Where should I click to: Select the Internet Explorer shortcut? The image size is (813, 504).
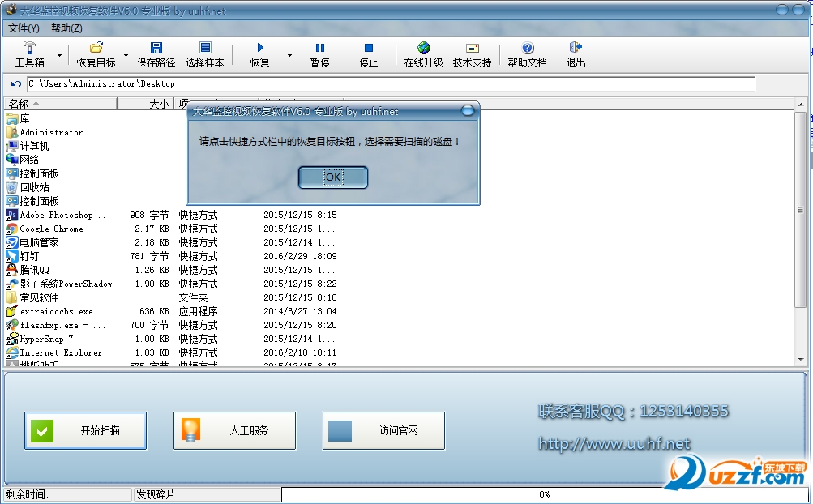[x=54, y=352]
